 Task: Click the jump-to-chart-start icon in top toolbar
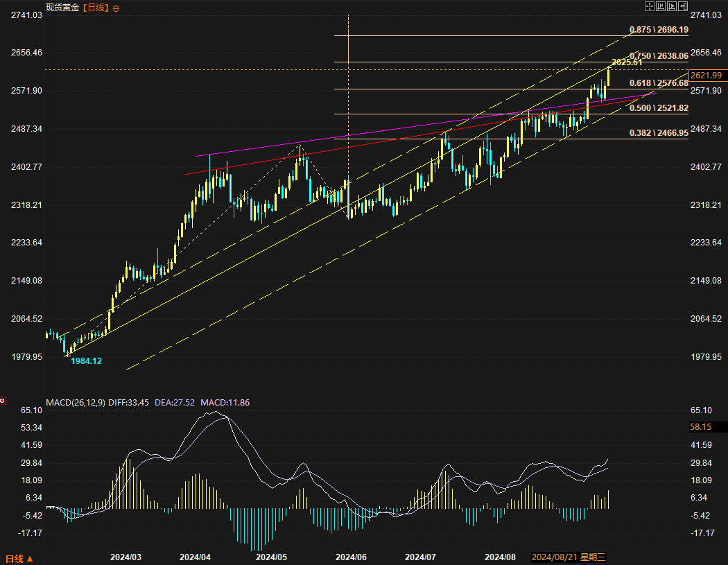pos(661,6)
